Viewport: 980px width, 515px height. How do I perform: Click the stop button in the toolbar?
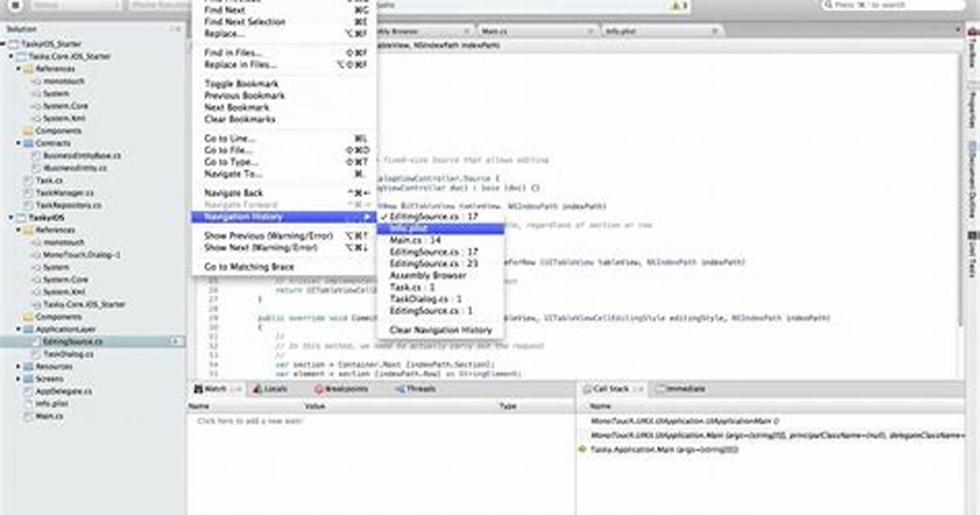tap(15, 5)
